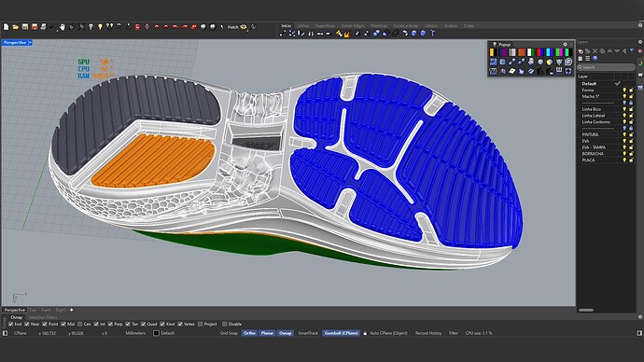This screenshot has height=362, width=644.
Task: Select the Pan hand tool
Action: coord(63,27)
